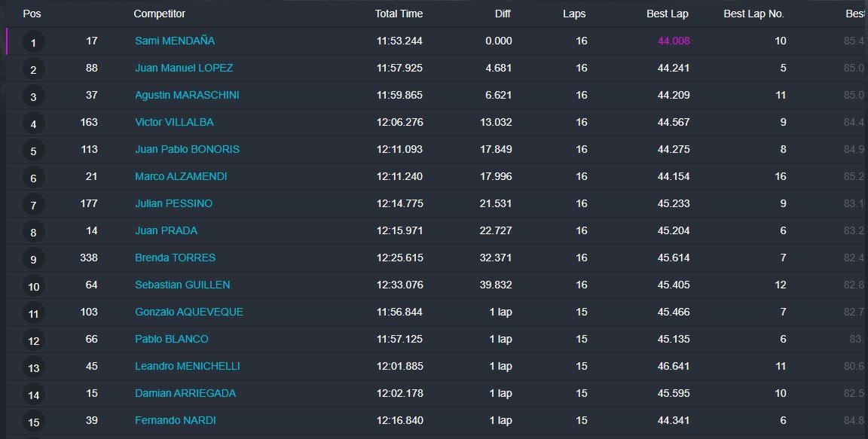Viewport: 868px width, 439px height.
Task: Open Sami MENDAÑA competitor link
Action: (175, 41)
